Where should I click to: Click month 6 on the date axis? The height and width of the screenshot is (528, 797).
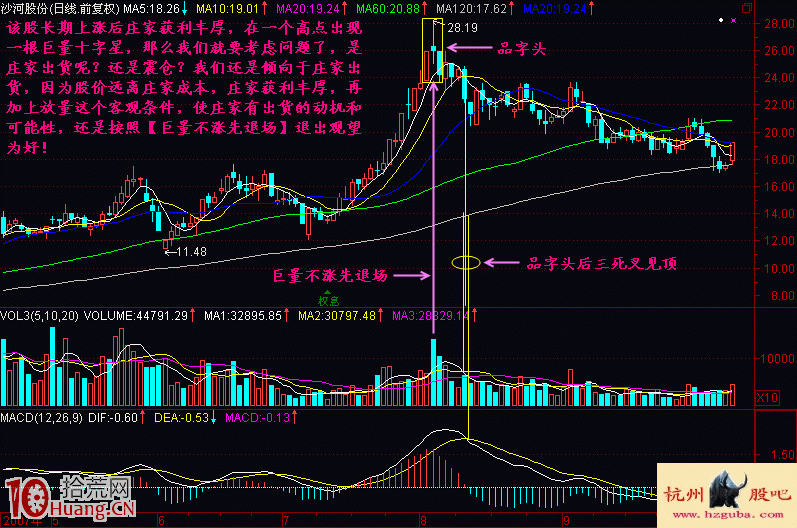coord(161,521)
